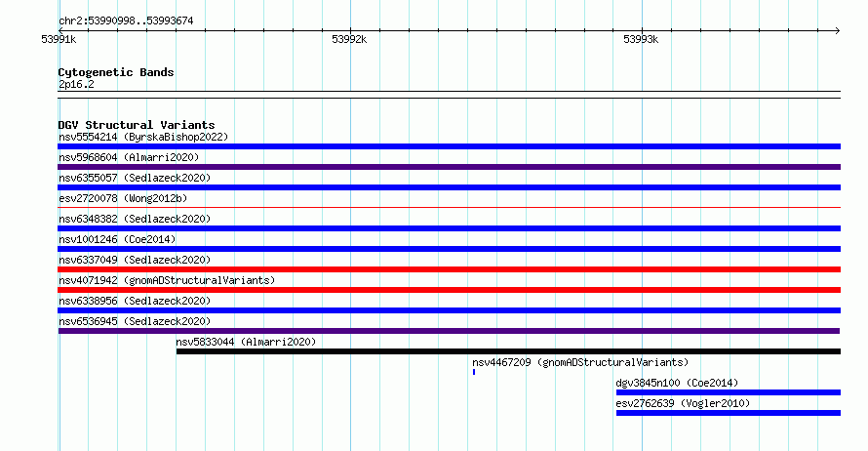Open the nsv5968604 (Almarri2020) label
The image size is (868, 451).
point(129,157)
